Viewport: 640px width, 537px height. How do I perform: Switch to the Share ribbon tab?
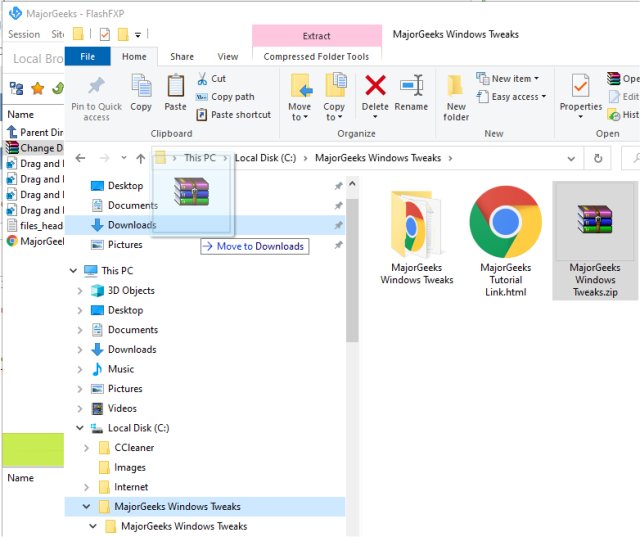(x=182, y=56)
